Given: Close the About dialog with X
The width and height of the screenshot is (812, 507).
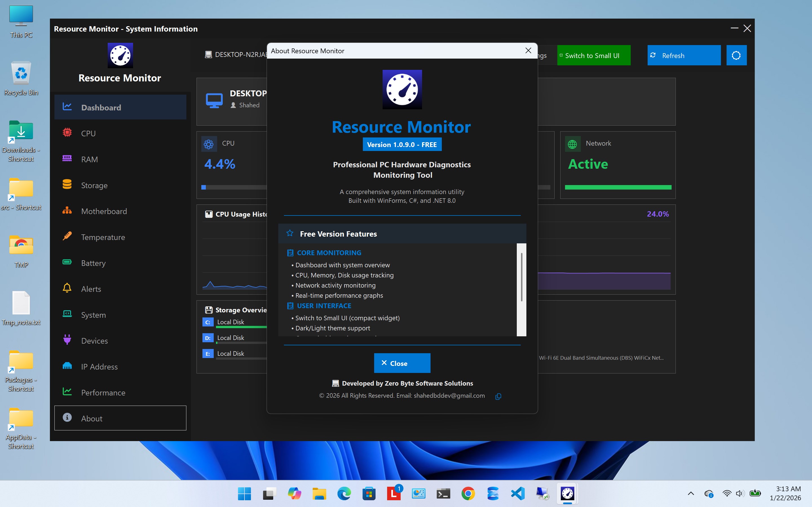Looking at the screenshot, I should point(528,51).
